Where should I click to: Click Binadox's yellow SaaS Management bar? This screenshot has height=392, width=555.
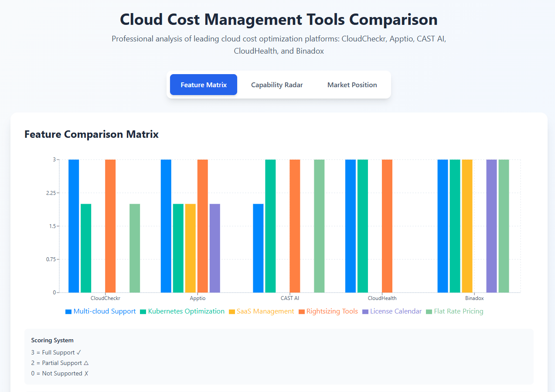467,226
